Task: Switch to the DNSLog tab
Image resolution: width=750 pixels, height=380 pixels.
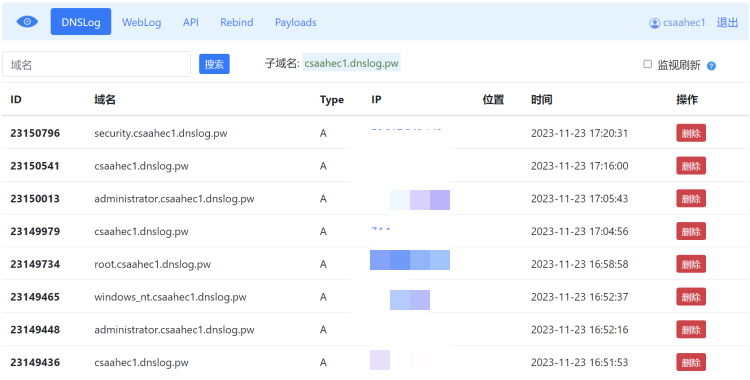Action: 81,22
